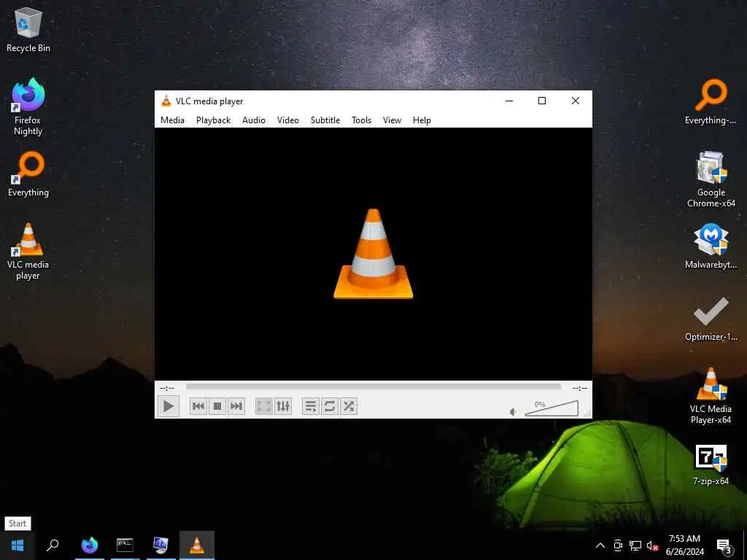The height and width of the screenshot is (560, 747).
Task: Click the playback seek bar
Action: click(x=373, y=387)
